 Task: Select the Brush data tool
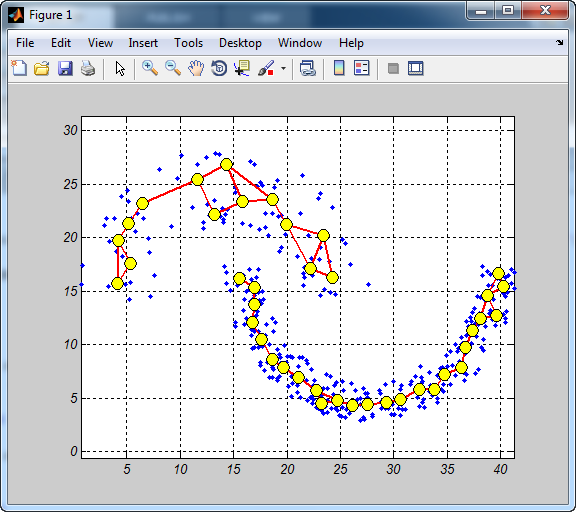(266, 68)
